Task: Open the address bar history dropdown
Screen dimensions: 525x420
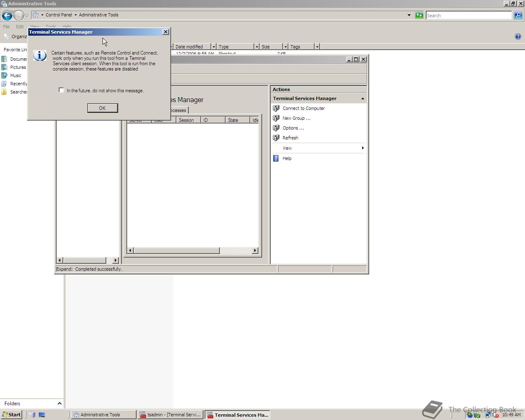Action: click(x=409, y=15)
